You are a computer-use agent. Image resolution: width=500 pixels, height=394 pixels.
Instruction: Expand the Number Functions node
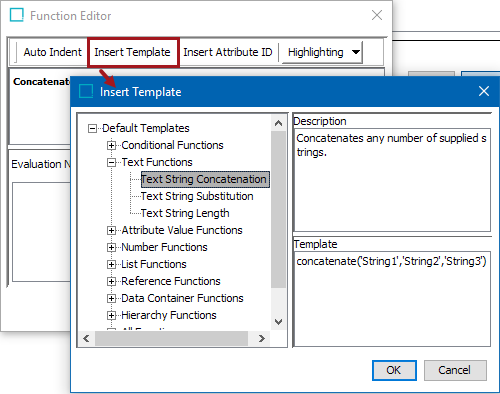coord(111,247)
